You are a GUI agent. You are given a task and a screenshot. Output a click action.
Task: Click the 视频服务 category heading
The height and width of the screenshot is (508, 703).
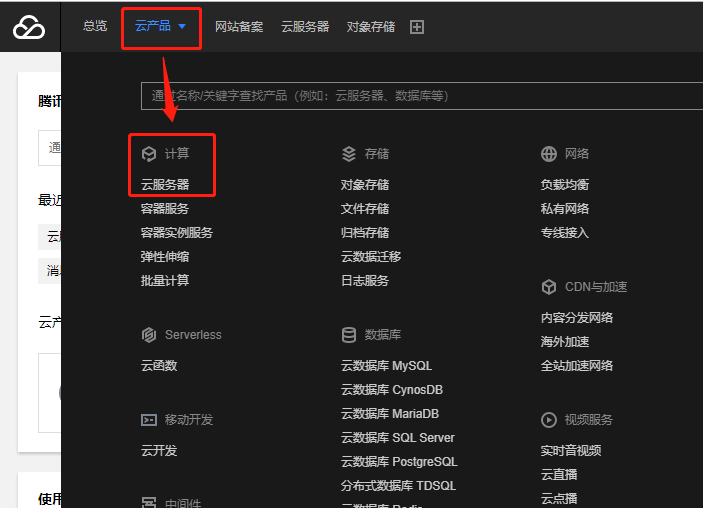[589, 420]
